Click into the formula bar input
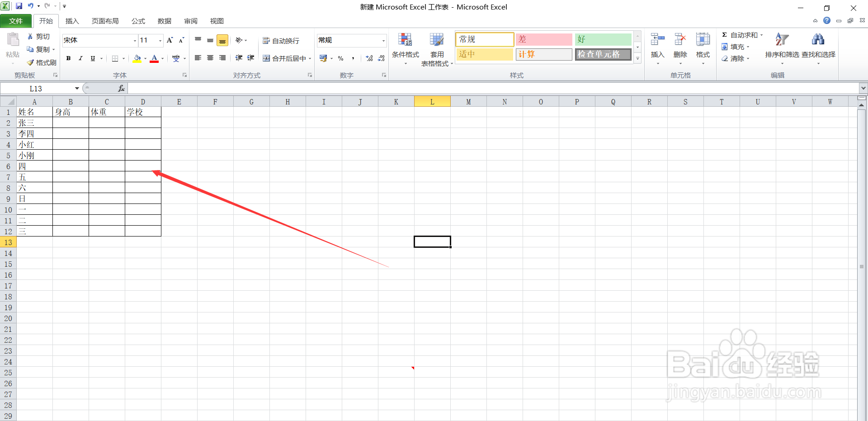868x421 pixels. [494, 88]
